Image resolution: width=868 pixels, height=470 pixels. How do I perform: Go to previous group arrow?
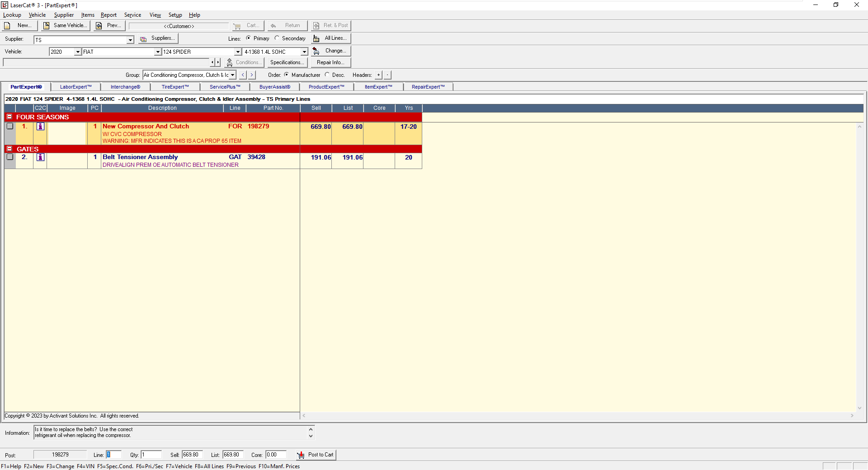point(243,75)
